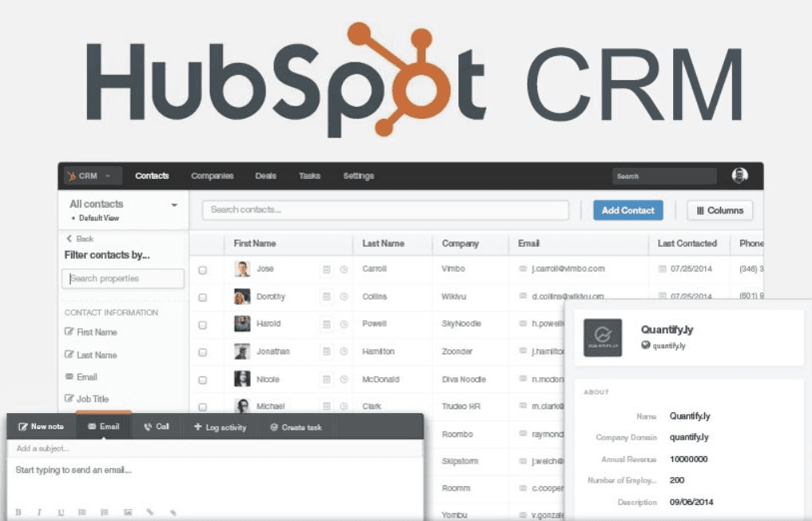Click the Quantify.ly company logo

pyautogui.click(x=603, y=337)
